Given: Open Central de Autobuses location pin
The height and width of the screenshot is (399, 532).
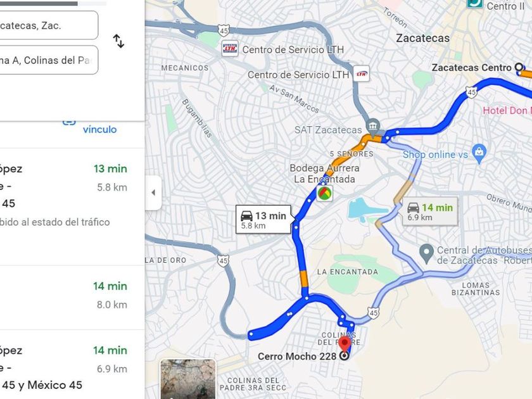Looking at the screenshot, I should 426,254.
